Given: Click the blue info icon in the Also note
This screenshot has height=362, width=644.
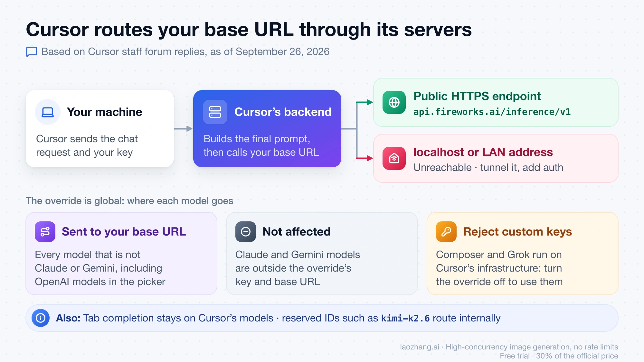Looking at the screenshot, I should click(x=41, y=318).
